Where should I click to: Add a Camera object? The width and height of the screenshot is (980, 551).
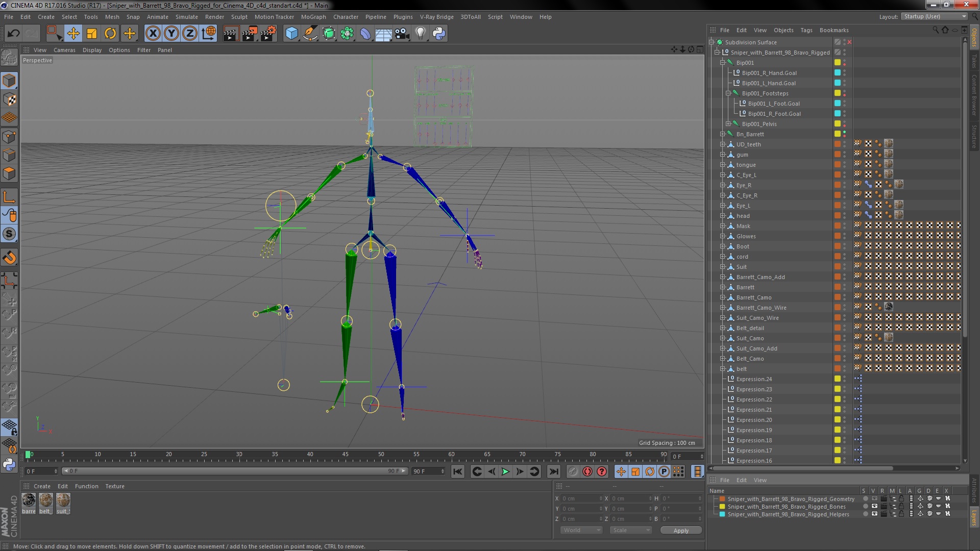(402, 34)
